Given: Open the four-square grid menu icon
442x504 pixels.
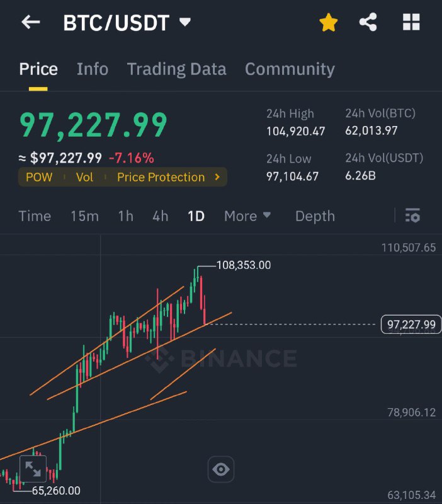Looking at the screenshot, I should pyautogui.click(x=411, y=22).
